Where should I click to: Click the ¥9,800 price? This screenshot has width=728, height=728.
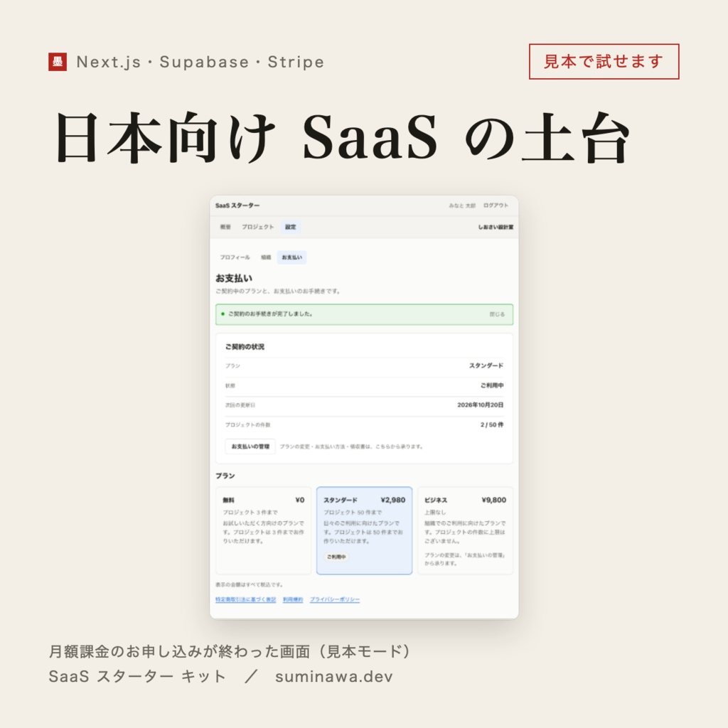pos(493,500)
